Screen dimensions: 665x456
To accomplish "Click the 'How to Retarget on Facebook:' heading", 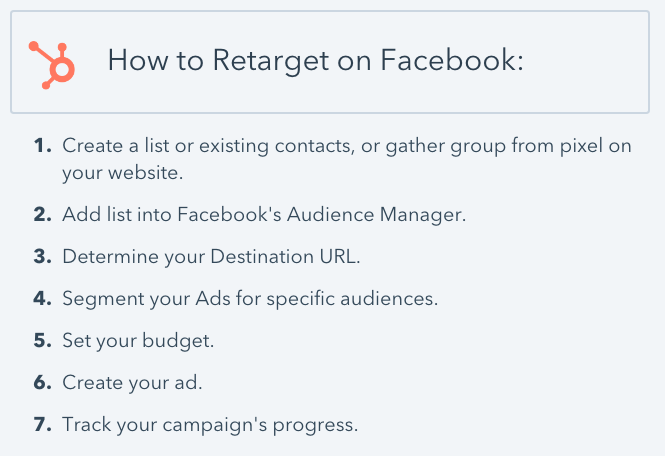I will point(316,60).
